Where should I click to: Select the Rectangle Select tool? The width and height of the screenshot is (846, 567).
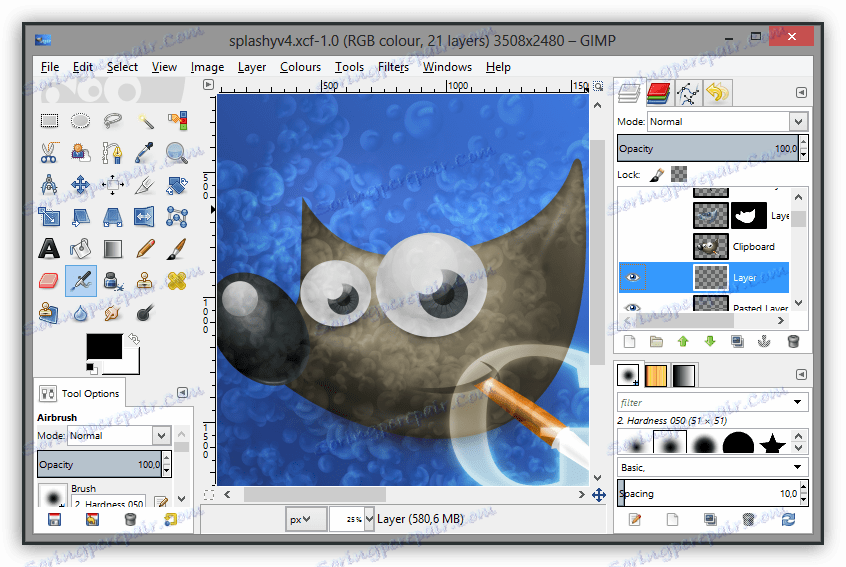click(x=49, y=120)
